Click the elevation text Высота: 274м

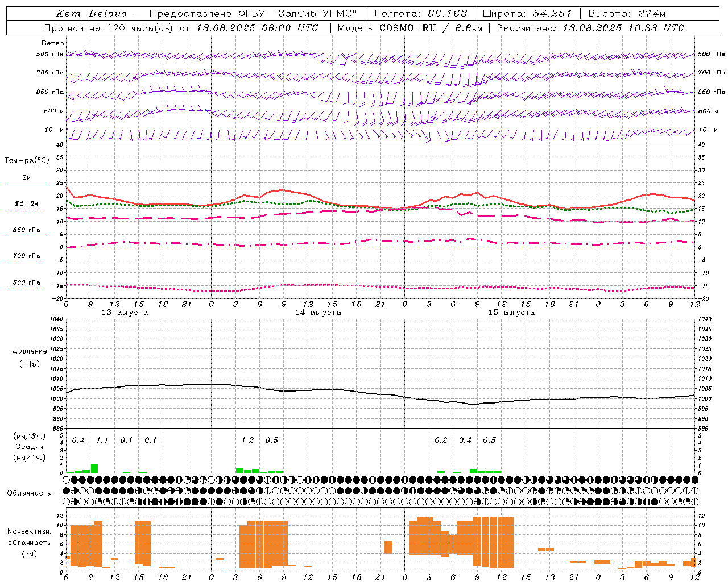627,14
